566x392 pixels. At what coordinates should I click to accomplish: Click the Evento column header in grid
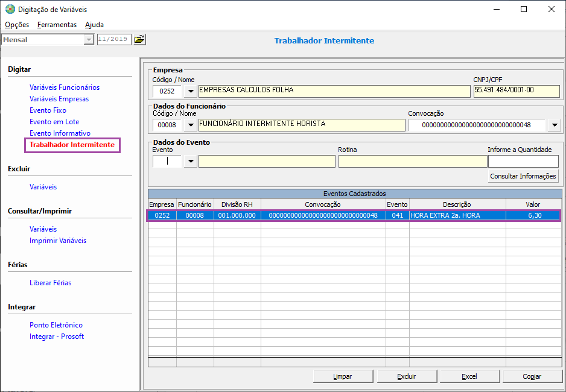click(x=398, y=204)
